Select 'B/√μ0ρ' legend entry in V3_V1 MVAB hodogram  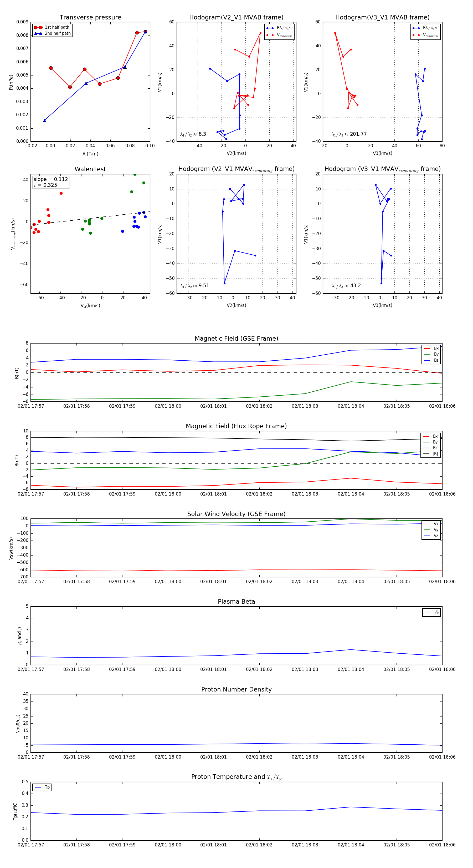(425, 28)
